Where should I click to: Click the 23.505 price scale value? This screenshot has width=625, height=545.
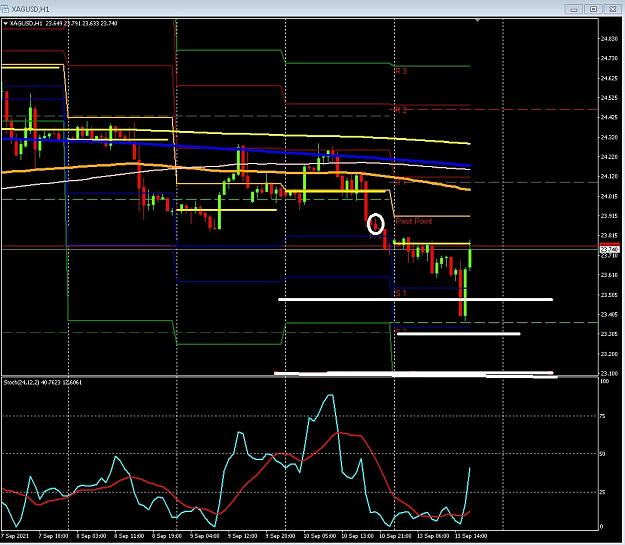(x=609, y=295)
